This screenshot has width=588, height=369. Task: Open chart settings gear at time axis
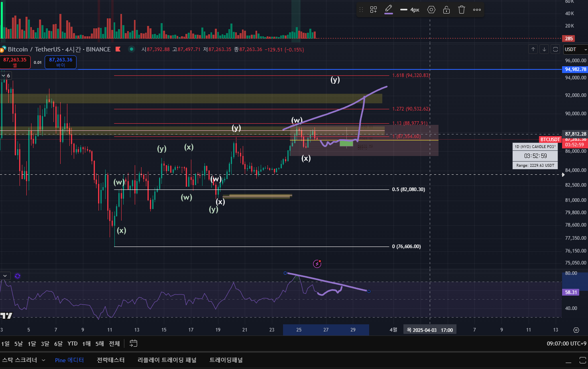pyautogui.click(x=576, y=330)
